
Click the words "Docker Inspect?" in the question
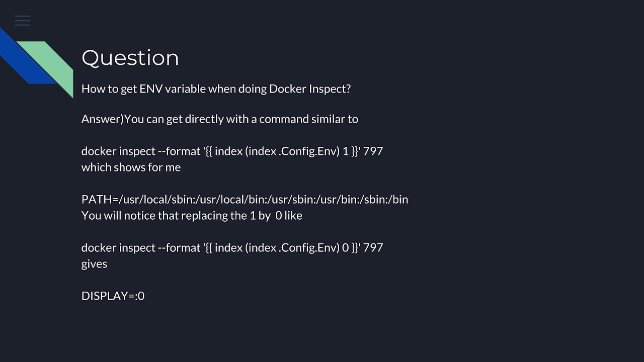310,89
